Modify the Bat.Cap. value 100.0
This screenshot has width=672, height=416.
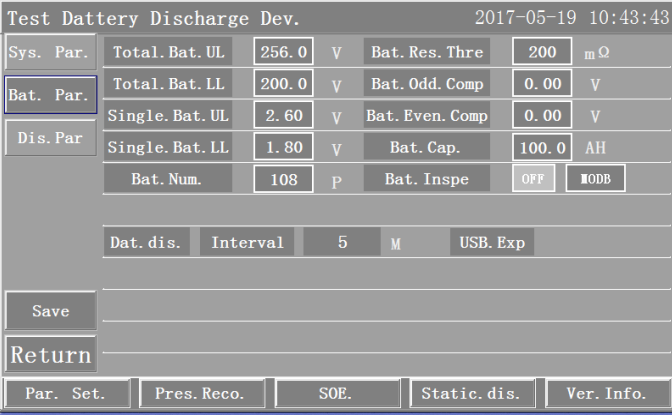[x=542, y=148]
